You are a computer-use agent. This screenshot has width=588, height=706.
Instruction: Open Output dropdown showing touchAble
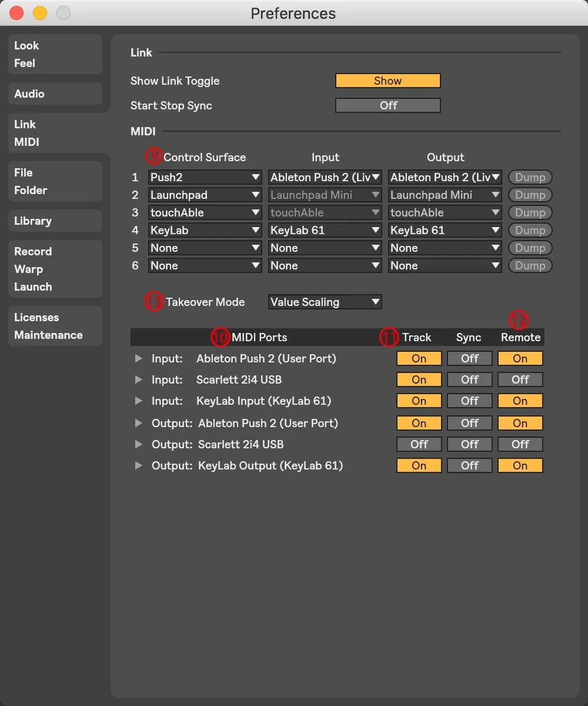445,212
